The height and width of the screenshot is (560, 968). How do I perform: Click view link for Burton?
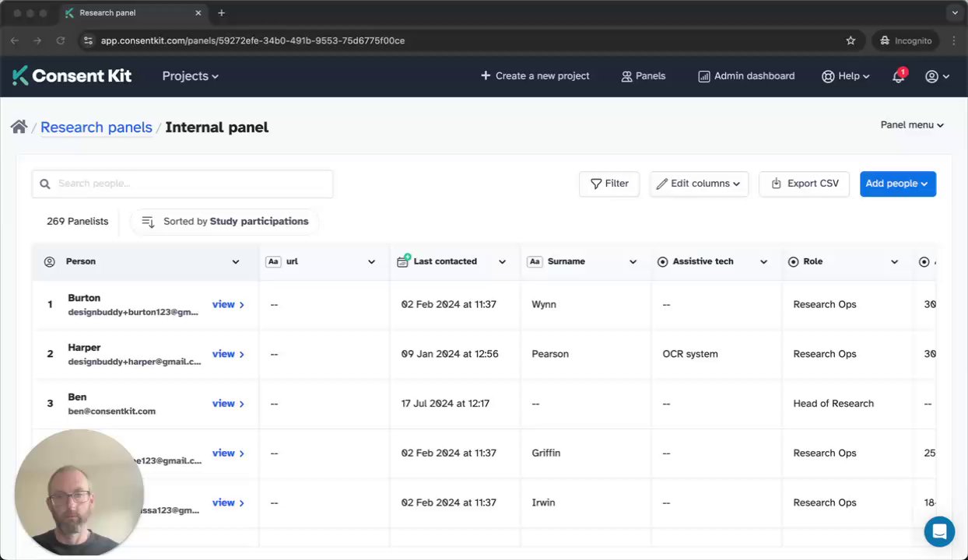(x=228, y=304)
